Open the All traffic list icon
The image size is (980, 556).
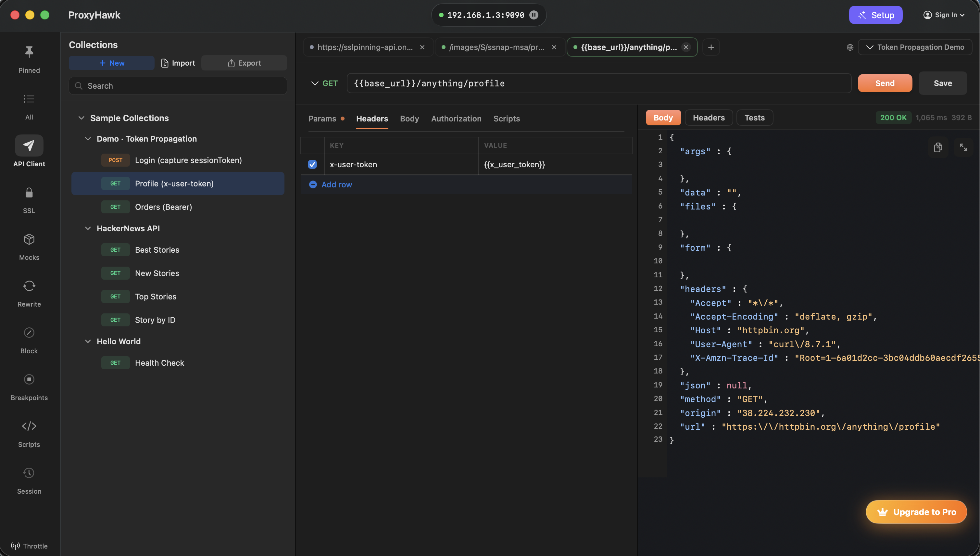29,99
